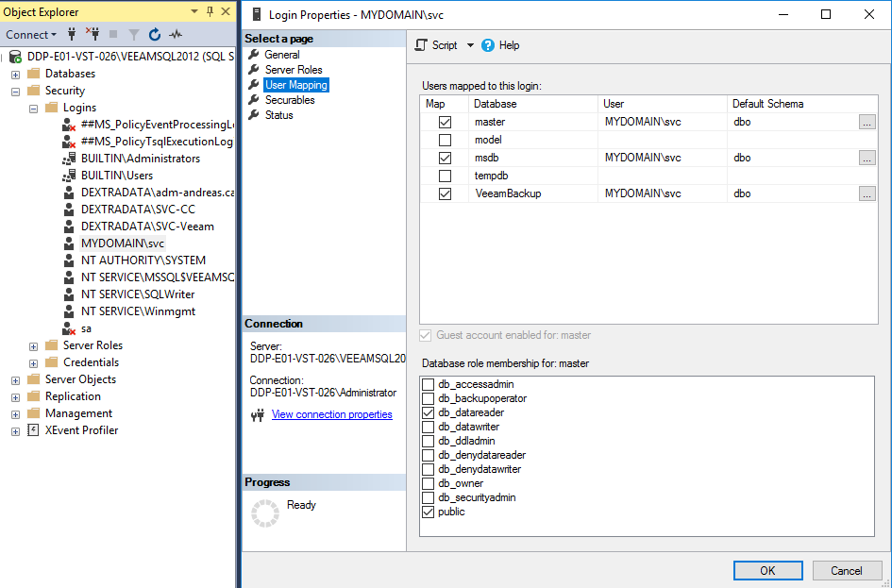The width and height of the screenshot is (892, 588).
Task: Enable the db_securityadmin role checkbox
Action: tap(428, 498)
